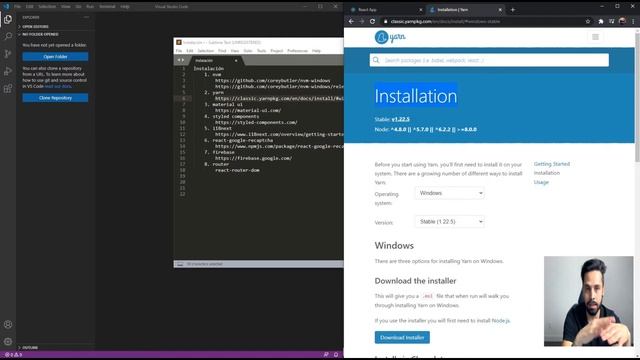
Task: Open the Search view in VS Code activity bar
Action: [8, 36]
